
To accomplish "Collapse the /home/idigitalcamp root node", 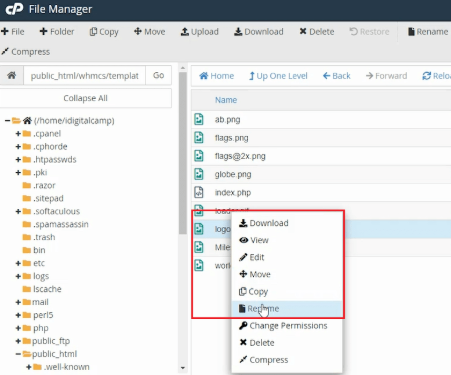I will tap(7, 121).
